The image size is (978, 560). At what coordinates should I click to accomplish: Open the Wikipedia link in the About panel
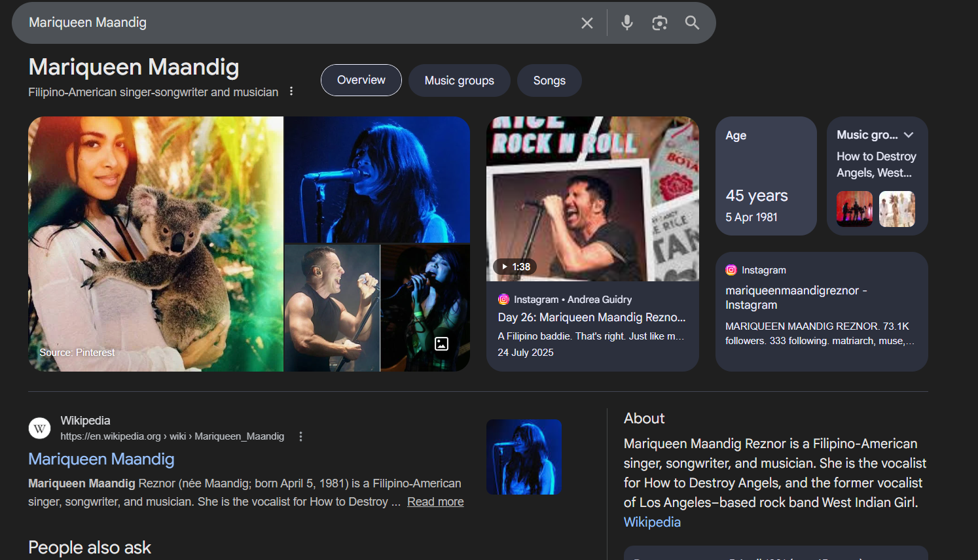(652, 522)
